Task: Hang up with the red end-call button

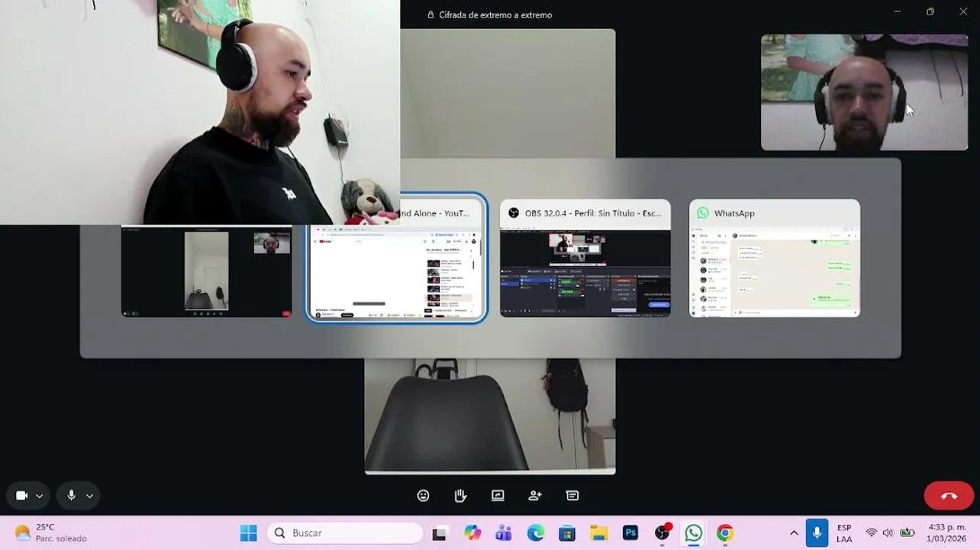Action: pos(949,496)
